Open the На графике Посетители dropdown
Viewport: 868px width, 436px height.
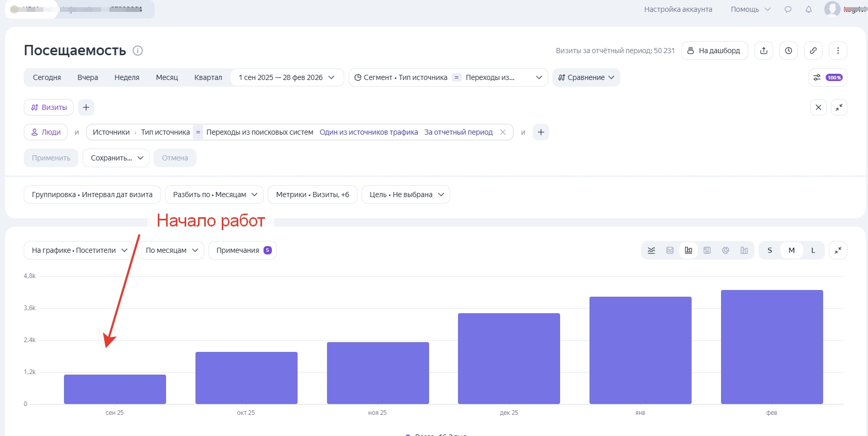point(79,250)
